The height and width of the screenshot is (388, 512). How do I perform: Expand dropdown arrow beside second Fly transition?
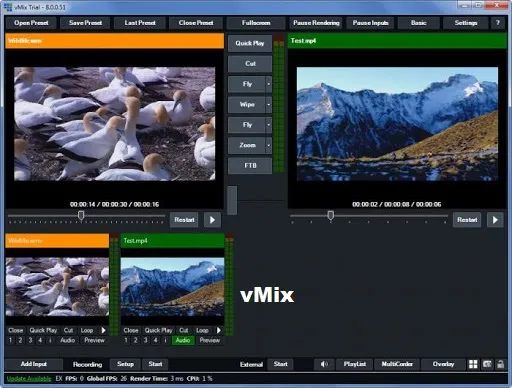[x=269, y=125]
